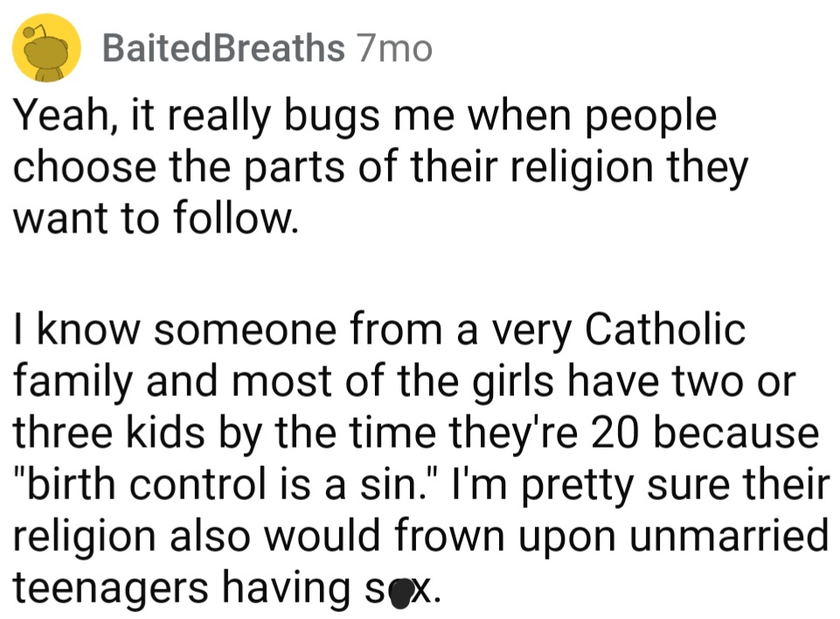Open the BaitedBreaths user profile

click(224, 48)
